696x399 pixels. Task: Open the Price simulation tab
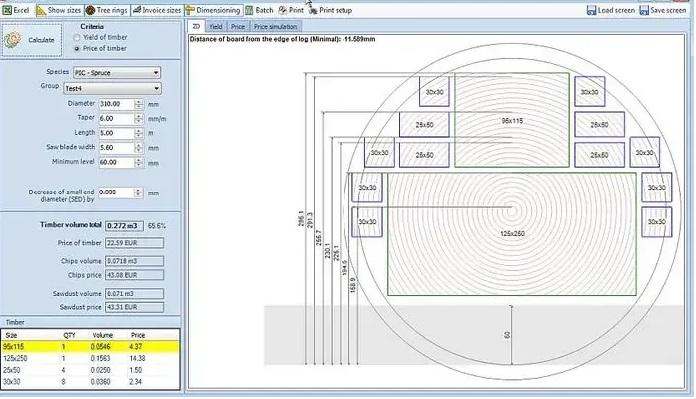click(x=275, y=27)
